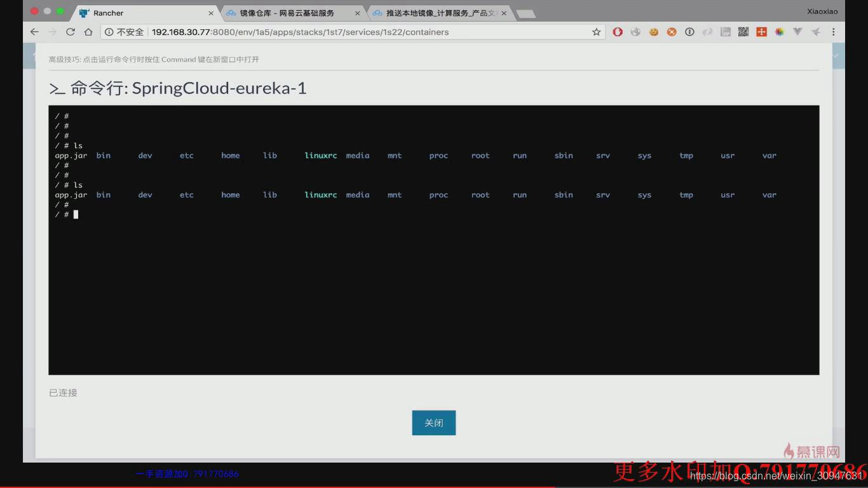868x488 pixels.
Task: Click the not-secure site info icon
Action: pyautogui.click(x=109, y=32)
